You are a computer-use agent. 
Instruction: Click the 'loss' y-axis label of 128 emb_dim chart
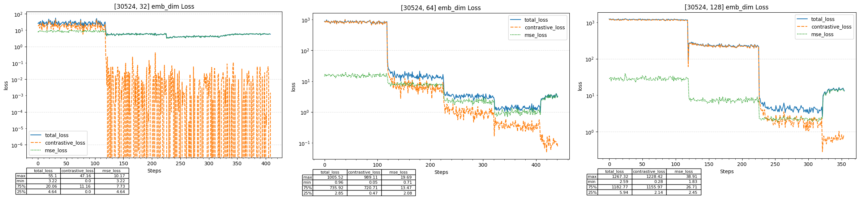pyautogui.click(x=580, y=86)
